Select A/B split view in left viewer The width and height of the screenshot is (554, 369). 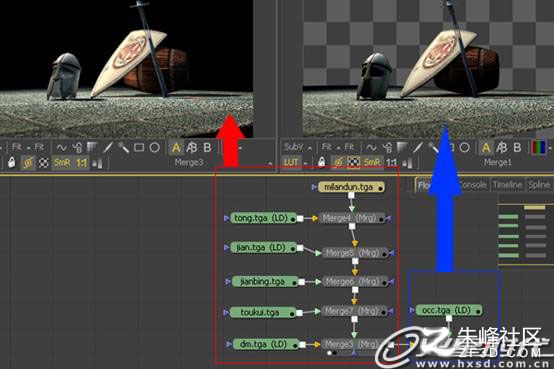(x=191, y=148)
